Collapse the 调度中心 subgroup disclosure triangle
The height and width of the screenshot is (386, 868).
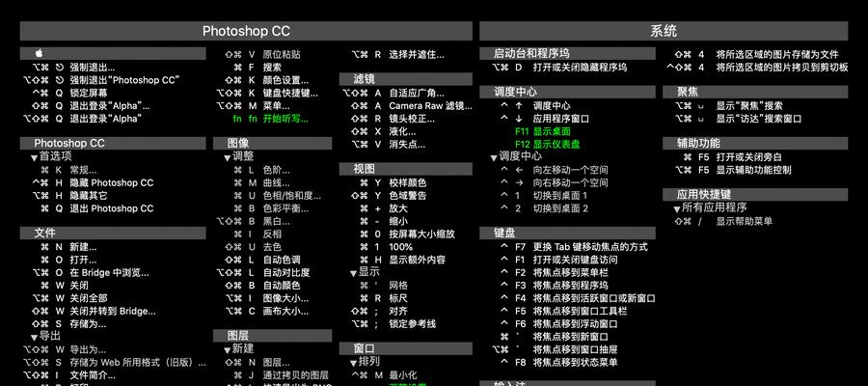(494, 158)
